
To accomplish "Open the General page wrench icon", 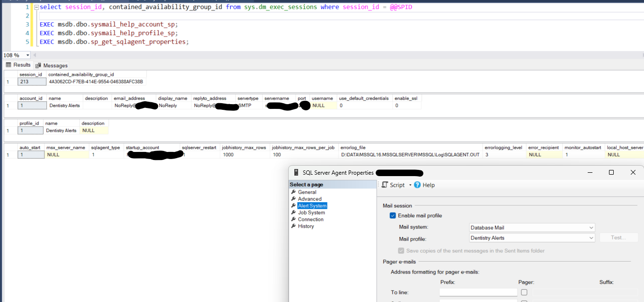I will click(294, 192).
